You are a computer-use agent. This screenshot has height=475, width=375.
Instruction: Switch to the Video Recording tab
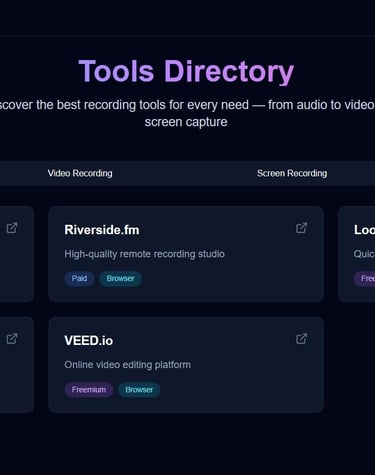[80, 173]
